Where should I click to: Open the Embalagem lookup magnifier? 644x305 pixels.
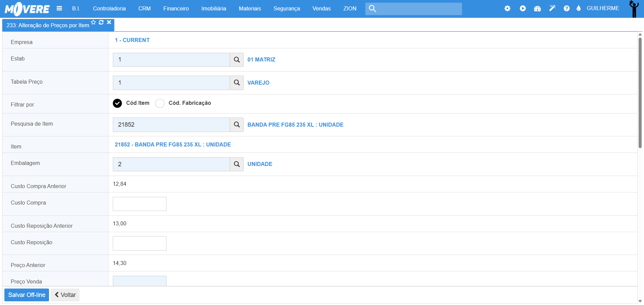coord(237,164)
